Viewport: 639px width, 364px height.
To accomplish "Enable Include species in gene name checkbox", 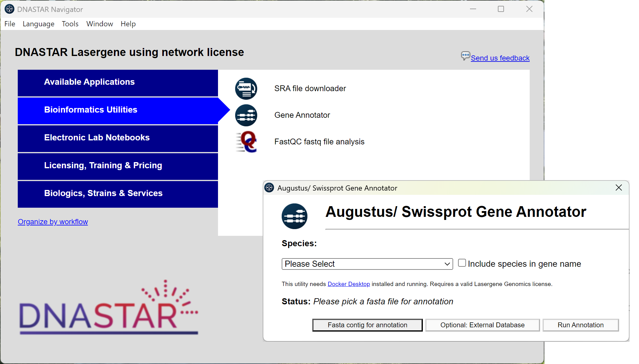I will [x=462, y=263].
